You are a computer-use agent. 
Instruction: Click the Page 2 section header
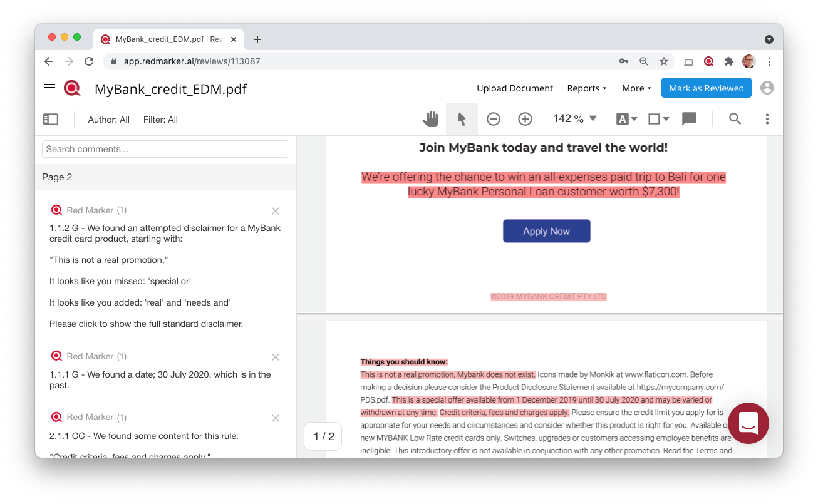point(165,177)
